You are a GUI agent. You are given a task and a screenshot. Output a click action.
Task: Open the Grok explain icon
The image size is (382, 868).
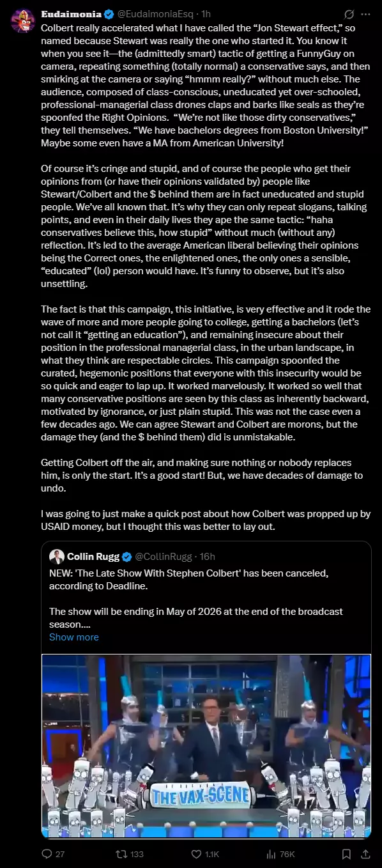click(349, 13)
